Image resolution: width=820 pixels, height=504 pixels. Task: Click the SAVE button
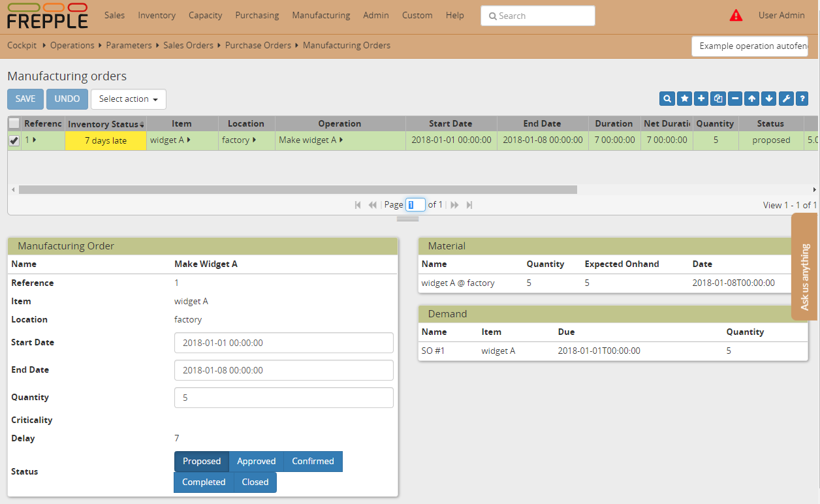coord(25,99)
